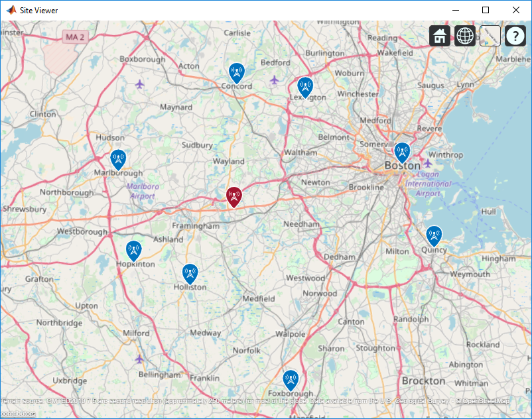Viewport: 532px width, 419px height.
Task: Select the antenna marker at Boston
Action: click(402, 152)
